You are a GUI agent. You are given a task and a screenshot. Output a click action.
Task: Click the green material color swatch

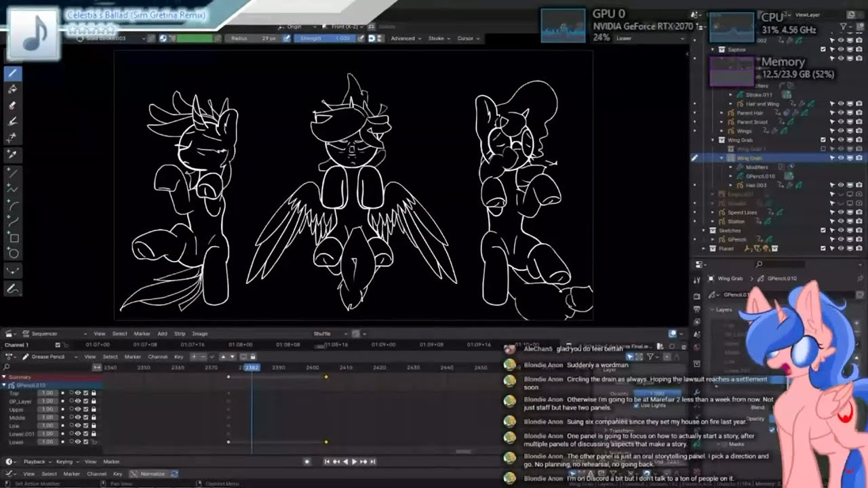(194, 39)
